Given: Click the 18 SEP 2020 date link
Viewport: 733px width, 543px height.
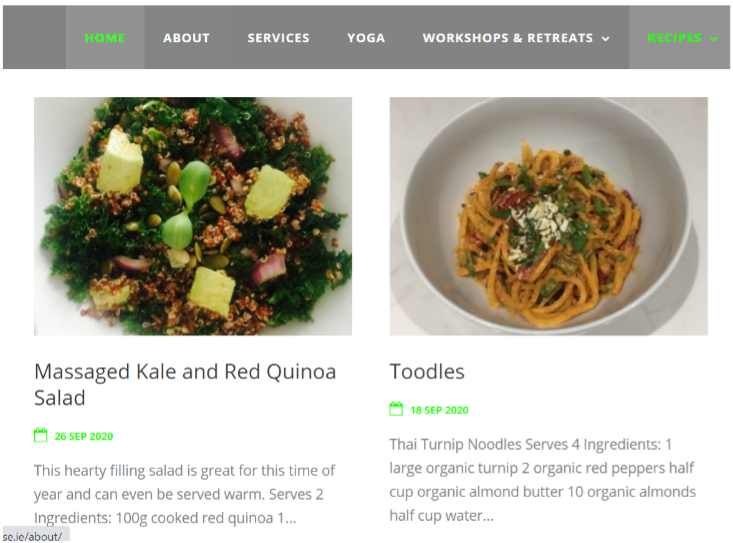Looking at the screenshot, I should click(x=439, y=410).
